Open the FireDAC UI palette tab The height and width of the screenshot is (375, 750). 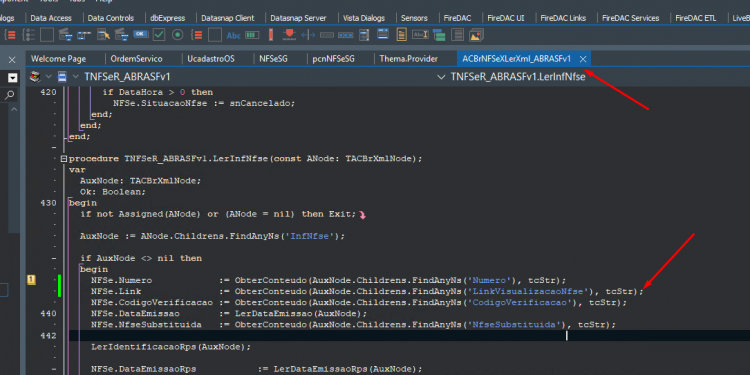(x=506, y=18)
